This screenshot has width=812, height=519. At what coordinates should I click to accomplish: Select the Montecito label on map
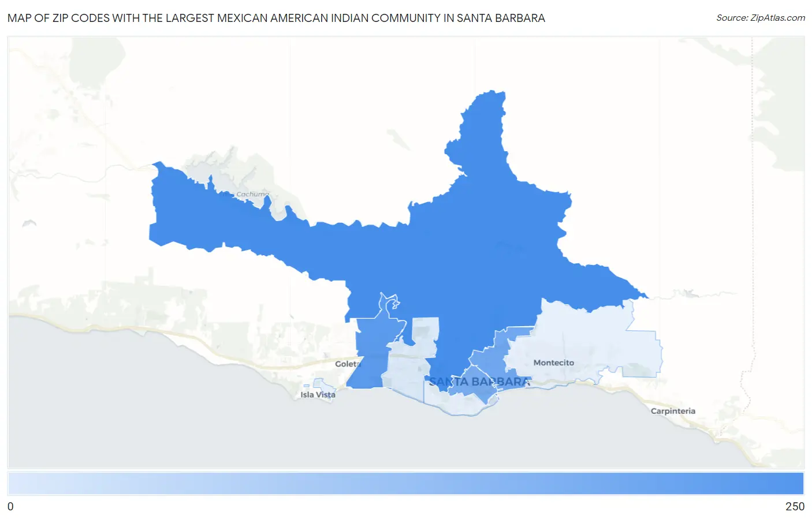pos(554,363)
